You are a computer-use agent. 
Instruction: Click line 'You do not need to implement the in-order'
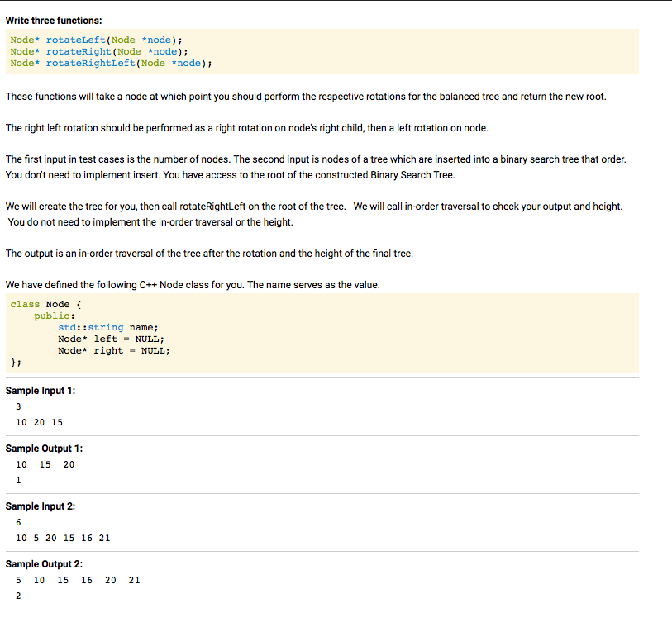[150, 222]
